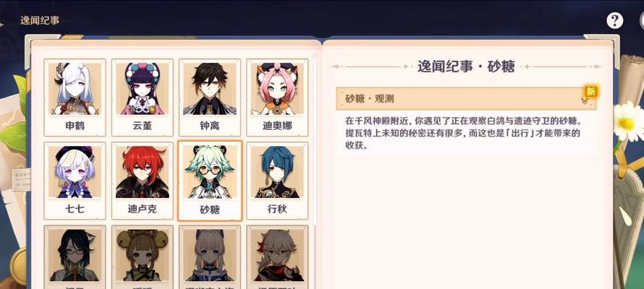Select Diona (迪奥娜) character card
This screenshot has height=289, width=644.
pos(277,98)
